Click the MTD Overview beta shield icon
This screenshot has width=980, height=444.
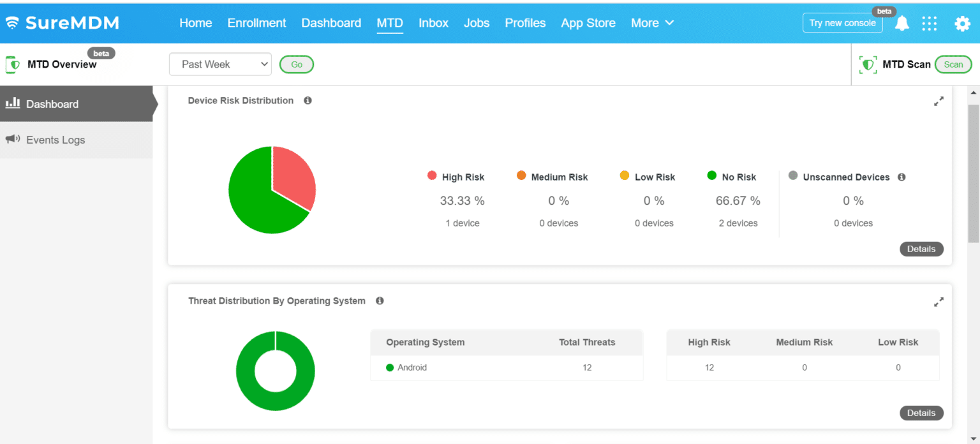coord(11,64)
